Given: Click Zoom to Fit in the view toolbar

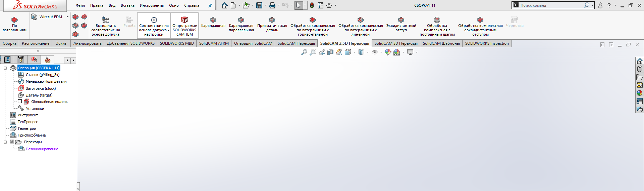Looking at the screenshot, I should tap(304, 52).
